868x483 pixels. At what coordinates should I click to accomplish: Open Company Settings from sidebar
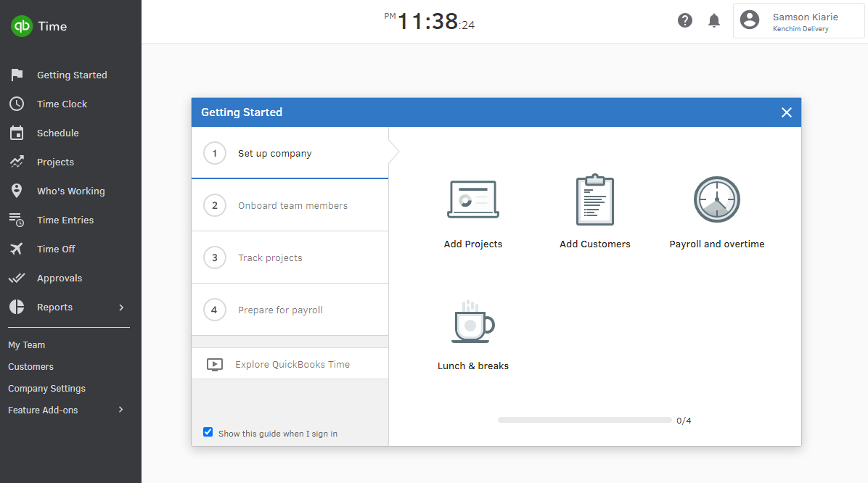pyautogui.click(x=46, y=388)
